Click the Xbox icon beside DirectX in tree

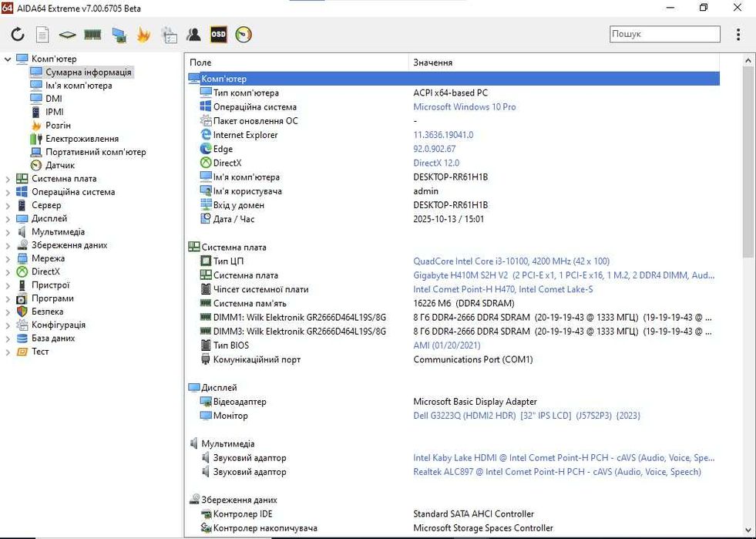point(22,271)
